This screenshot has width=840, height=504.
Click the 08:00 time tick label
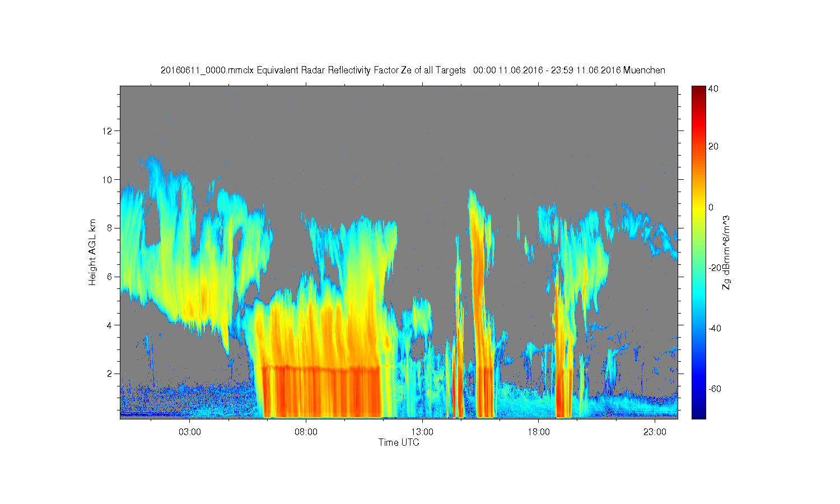[x=306, y=432]
